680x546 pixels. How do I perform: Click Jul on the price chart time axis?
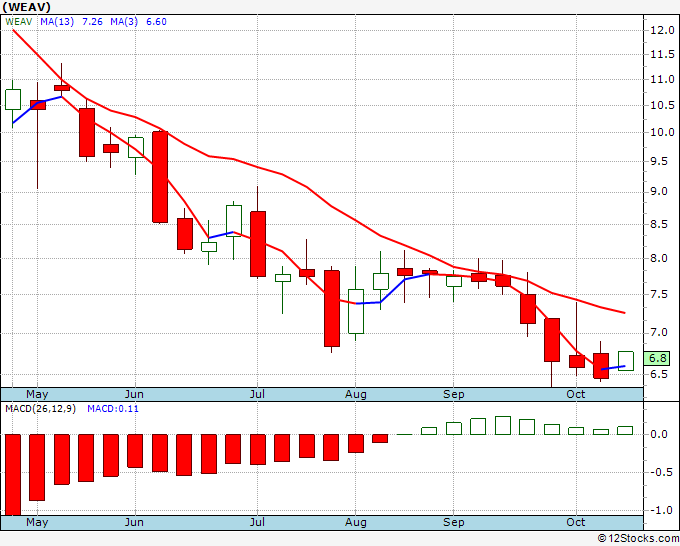coord(257,394)
